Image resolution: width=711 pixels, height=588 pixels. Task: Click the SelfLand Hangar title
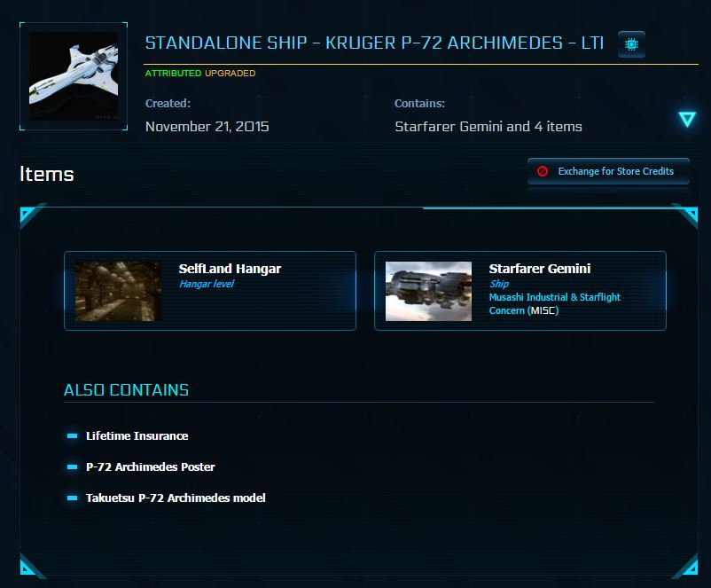tap(230, 269)
